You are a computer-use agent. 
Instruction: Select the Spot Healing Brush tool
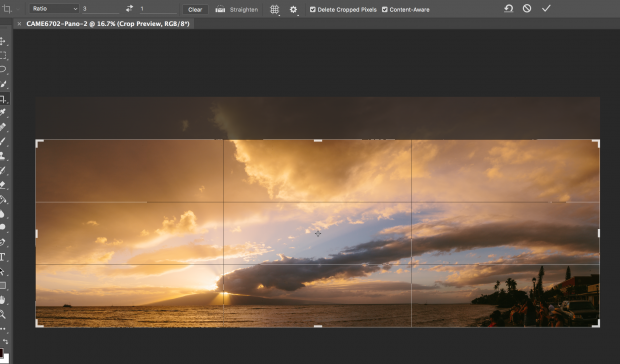tap(3, 127)
